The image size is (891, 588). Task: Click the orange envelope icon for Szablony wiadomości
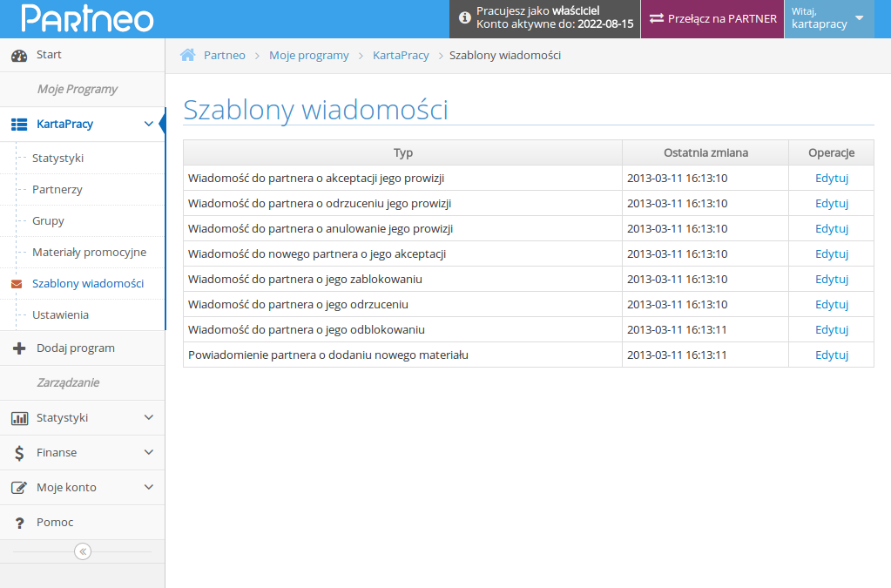coord(17,283)
